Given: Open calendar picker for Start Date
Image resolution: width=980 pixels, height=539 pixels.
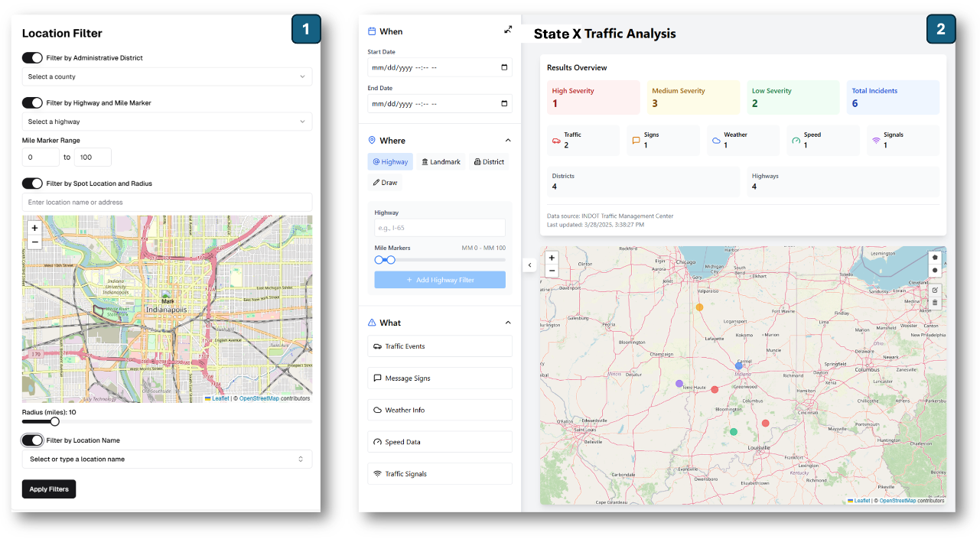Looking at the screenshot, I should click(503, 67).
